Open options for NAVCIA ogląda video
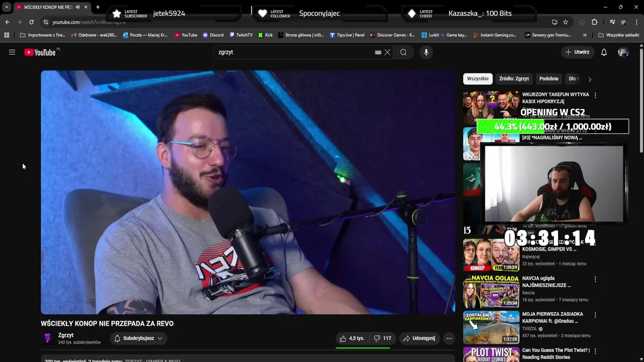 coord(595,279)
